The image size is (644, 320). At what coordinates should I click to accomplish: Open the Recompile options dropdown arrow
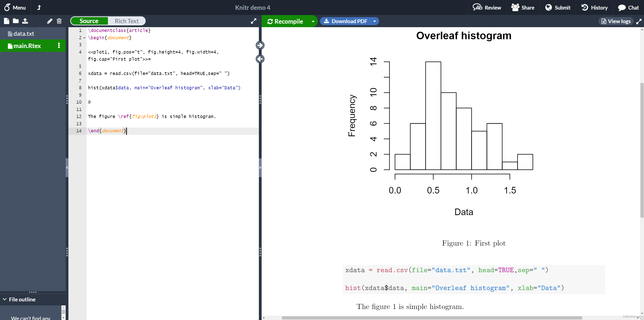pyautogui.click(x=313, y=21)
